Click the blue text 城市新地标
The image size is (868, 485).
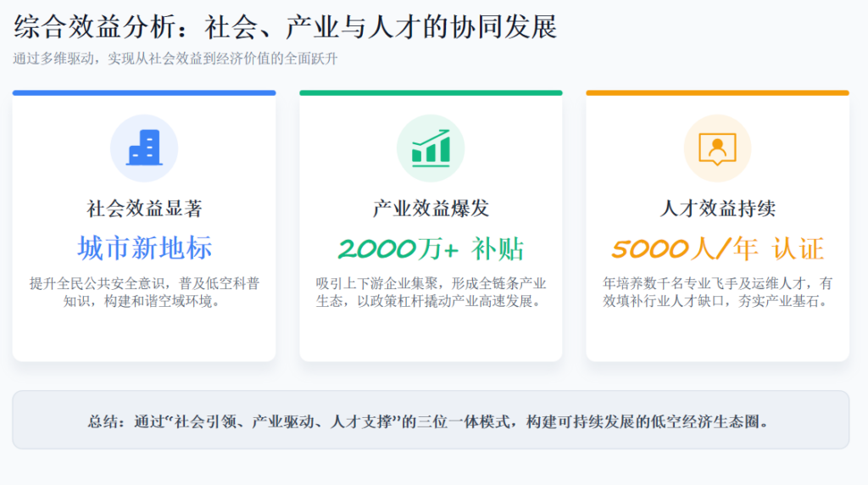pyautogui.click(x=144, y=248)
